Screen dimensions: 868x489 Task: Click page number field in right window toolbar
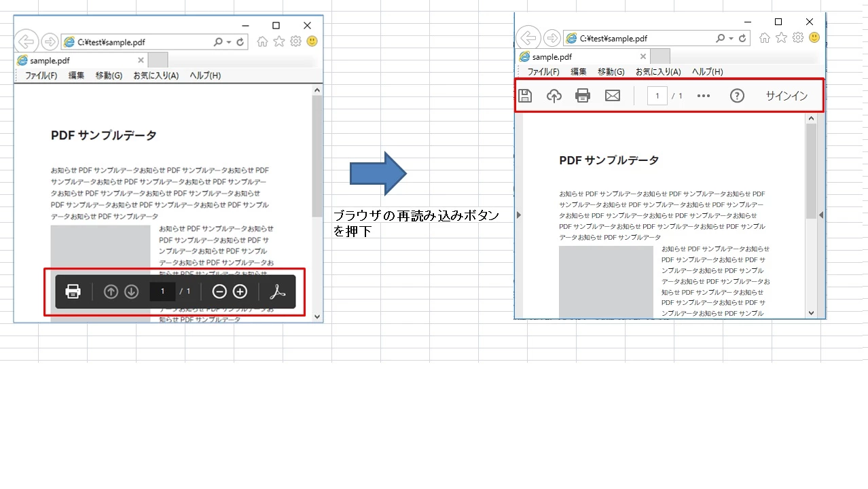[x=657, y=96]
